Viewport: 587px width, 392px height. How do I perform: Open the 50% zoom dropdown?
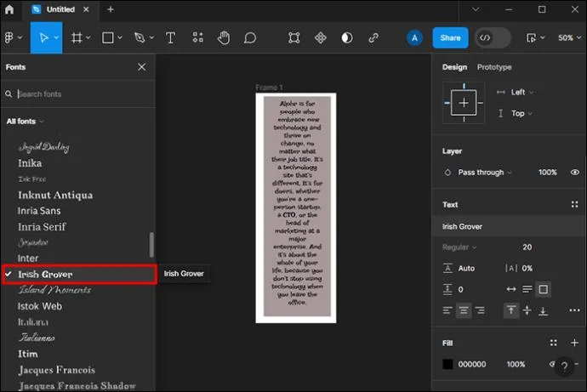[569, 37]
